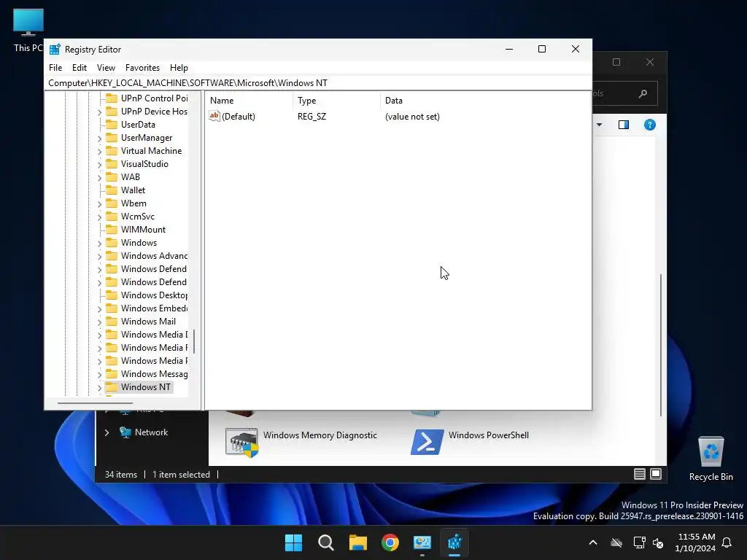Select the VisualStudio key label

click(x=144, y=164)
